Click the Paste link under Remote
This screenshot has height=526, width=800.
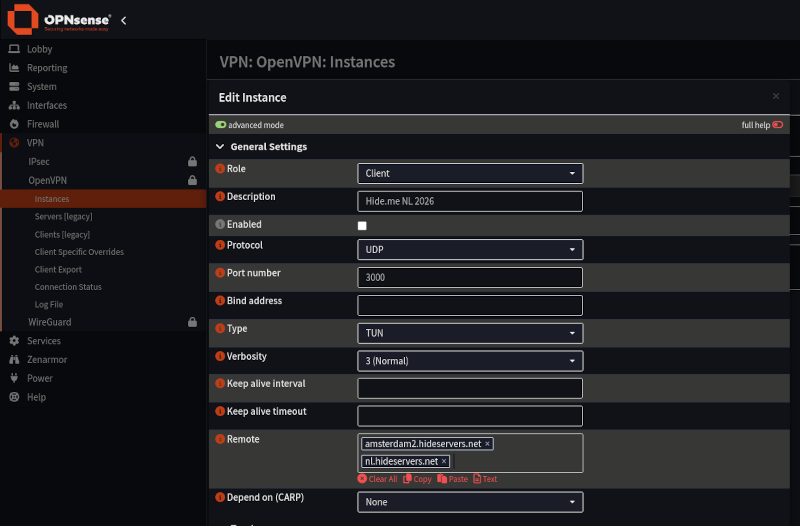tap(453, 479)
